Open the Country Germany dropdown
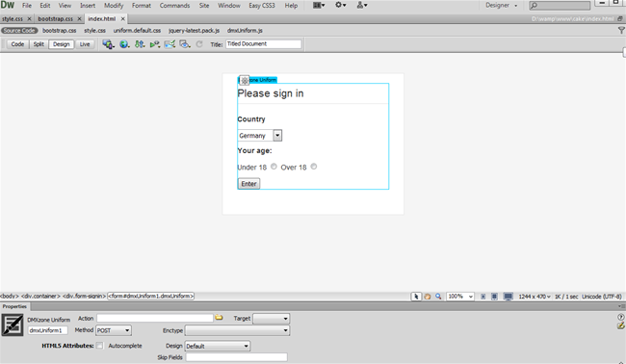 pos(260,136)
